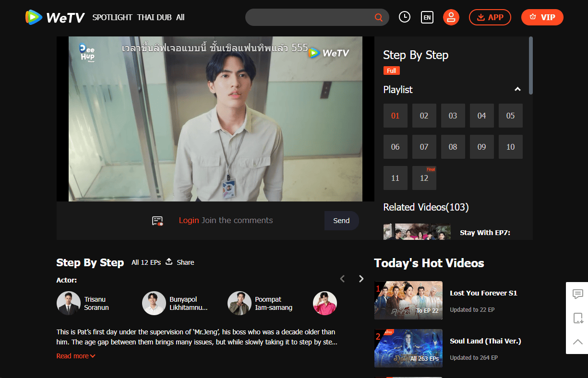Click Soul Land (Thai Ver.) title
This screenshot has width=588, height=378.
(485, 341)
